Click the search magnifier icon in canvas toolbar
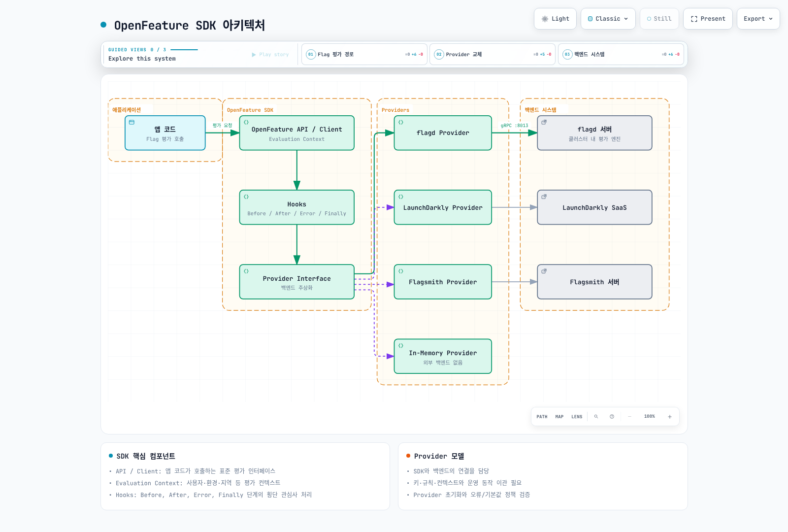The image size is (788, 532). (596, 417)
